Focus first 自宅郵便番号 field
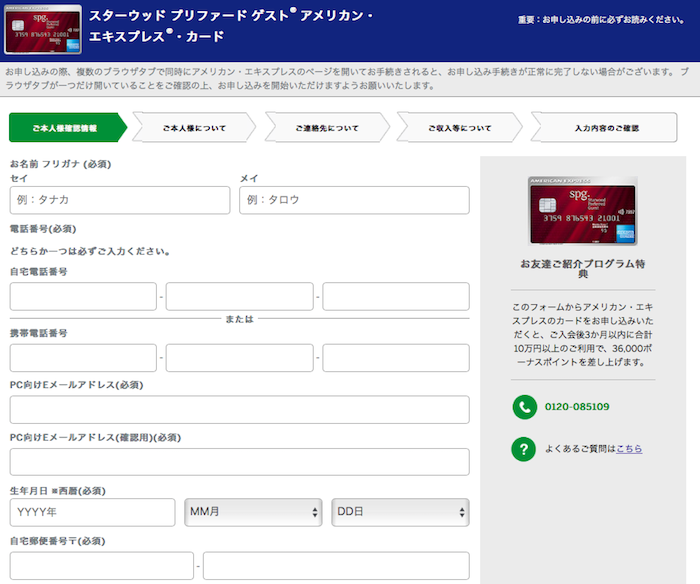This screenshot has width=700, height=584. point(102,566)
